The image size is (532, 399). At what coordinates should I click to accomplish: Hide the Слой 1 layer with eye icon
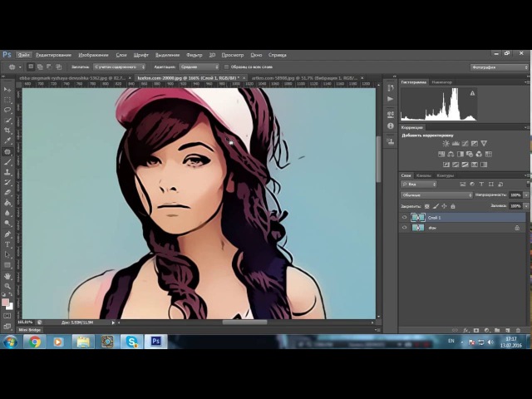coord(405,217)
